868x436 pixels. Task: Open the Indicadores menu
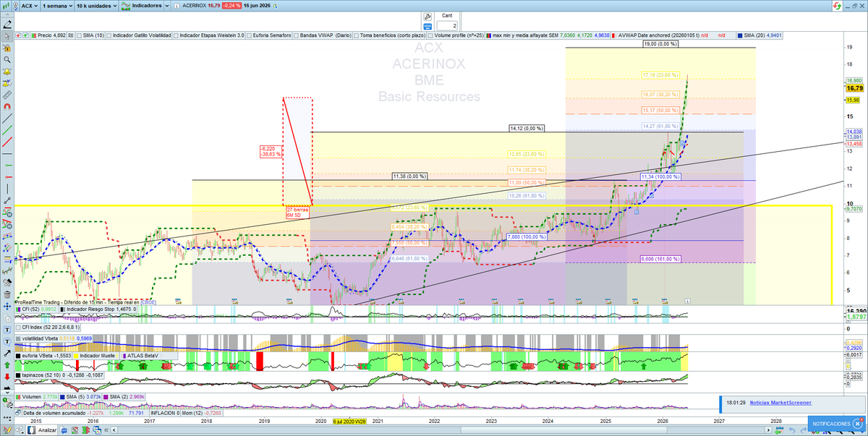point(147,6)
